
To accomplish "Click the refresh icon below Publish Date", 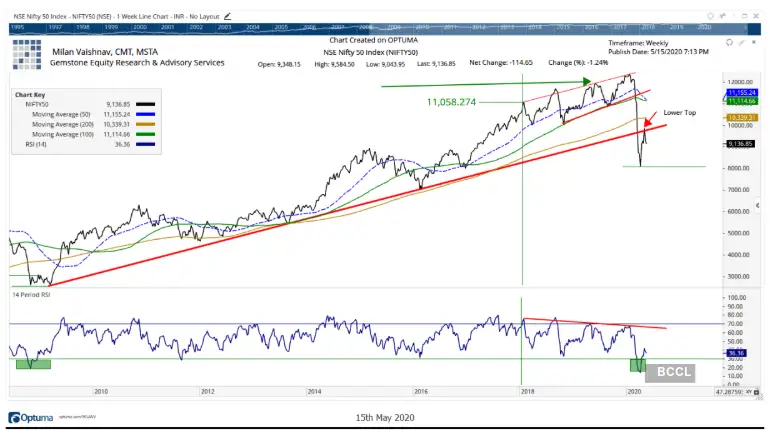I will [728, 44].
